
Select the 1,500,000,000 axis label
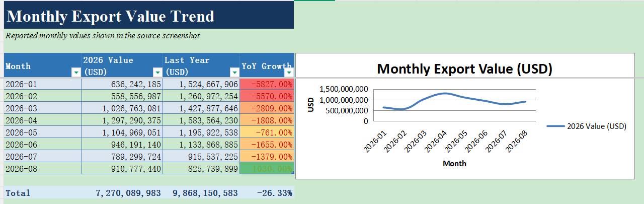(x=344, y=89)
